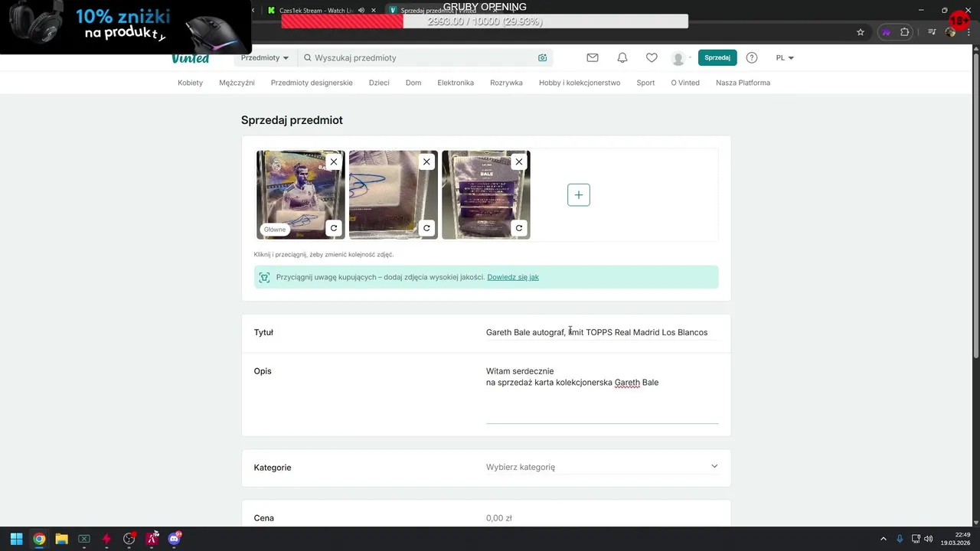Mute audio on Czes1ek Stream tab

[361, 10]
